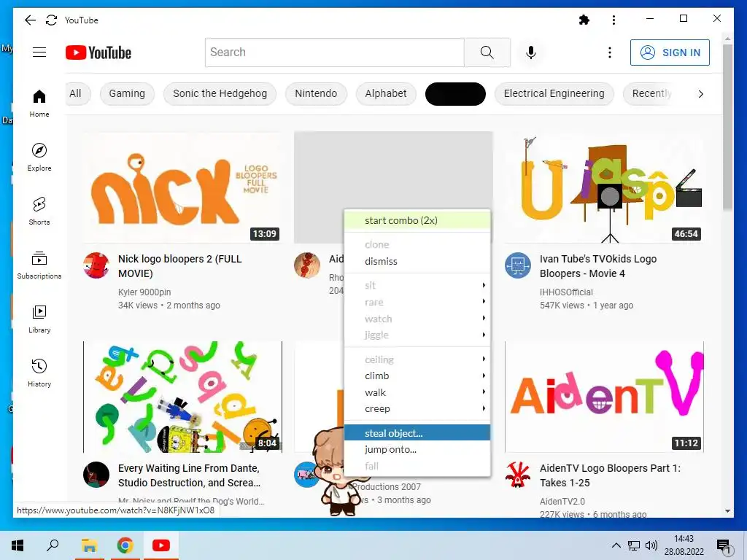Screen dimensions: 747x560
Task: Click YouTube app taskbar icon
Action: tap(161, 545)
